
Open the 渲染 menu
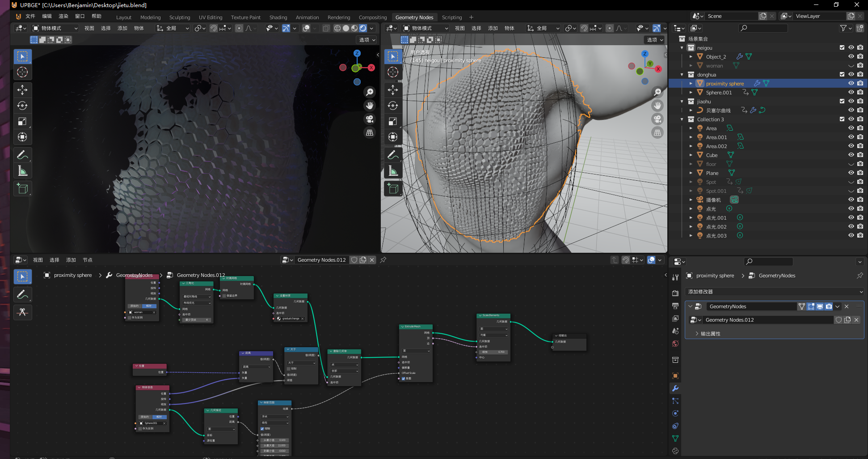point(63,16)
